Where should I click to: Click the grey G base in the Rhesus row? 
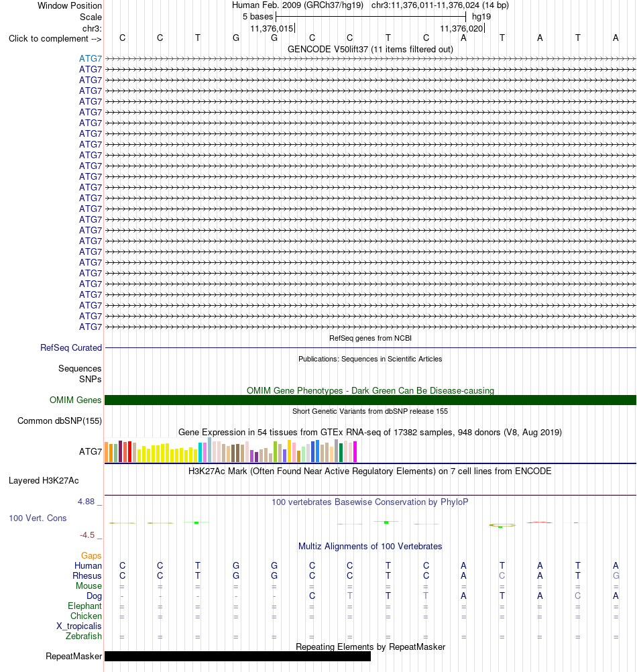616,576
